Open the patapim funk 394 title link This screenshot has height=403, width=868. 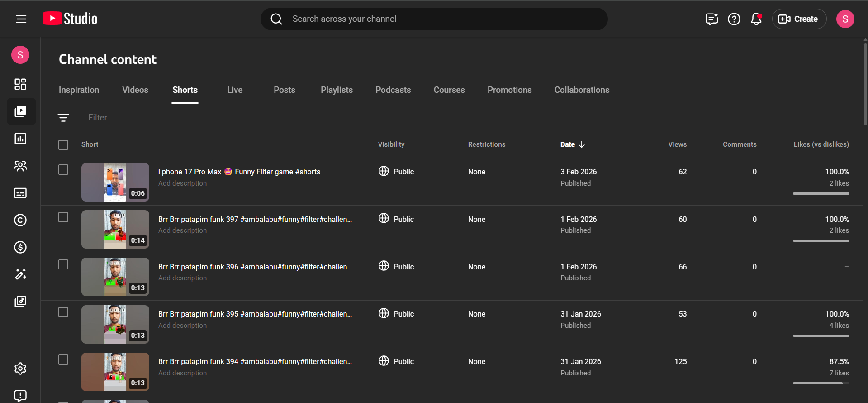[x=255, y=361]
